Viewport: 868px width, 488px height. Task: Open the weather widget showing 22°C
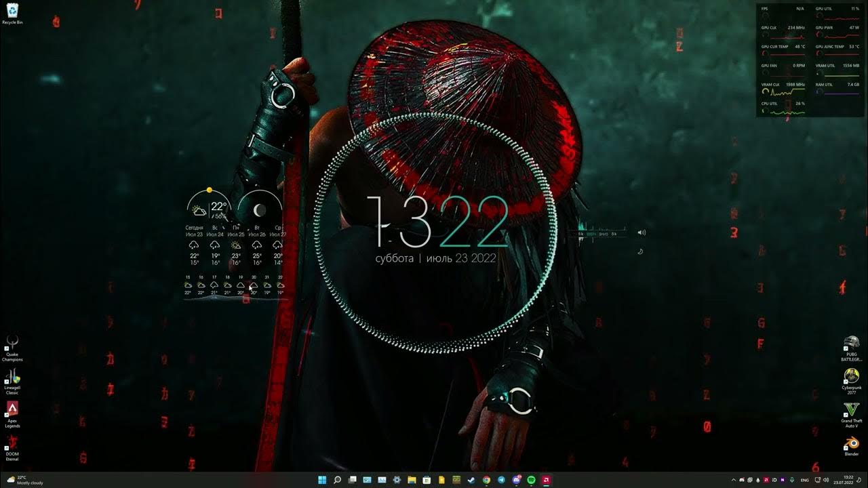pos(26,480)
